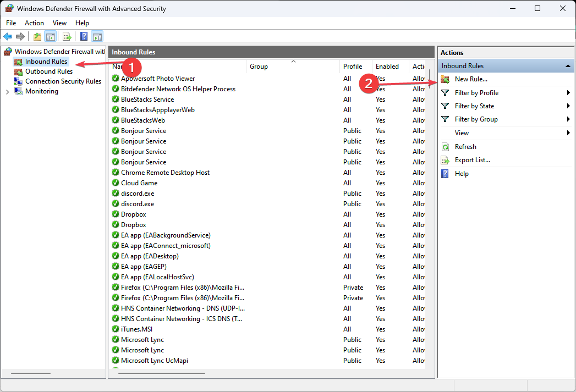The height and width of the screenshot is (392, 576).
Task: Open the Filter by Profile submenu
Action: pyautogui.click(x=506, y=93)
